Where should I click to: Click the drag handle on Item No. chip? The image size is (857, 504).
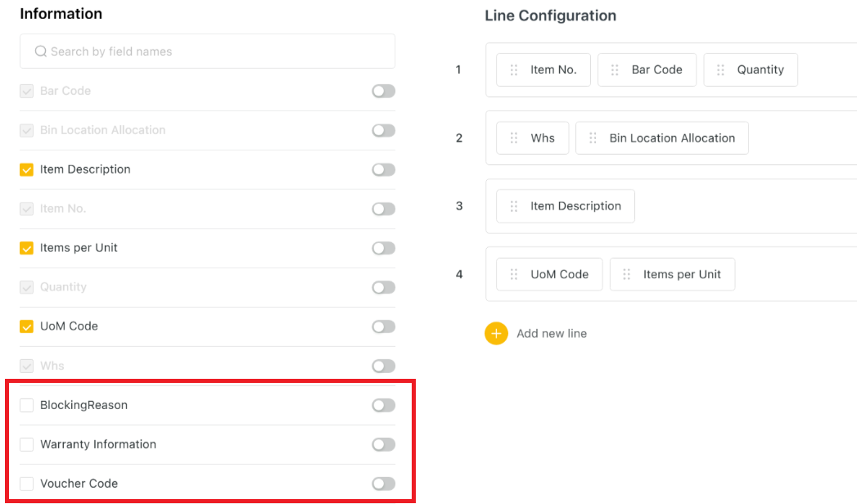(x=514, y=70)
